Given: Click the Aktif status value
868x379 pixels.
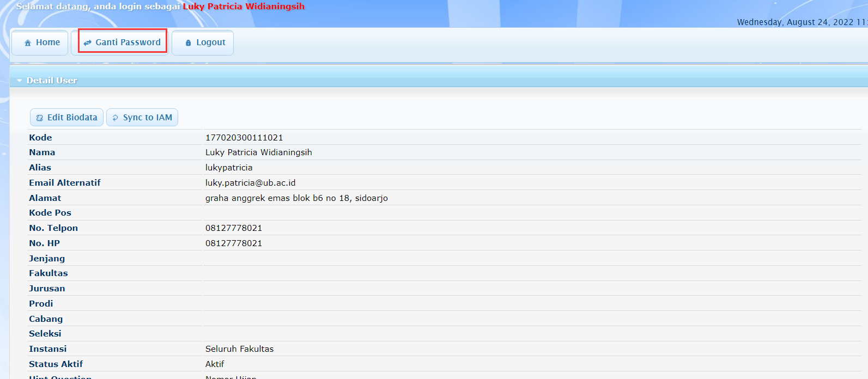Looking at the screenshot, I should pyautogui.click(x=215, y=364).
